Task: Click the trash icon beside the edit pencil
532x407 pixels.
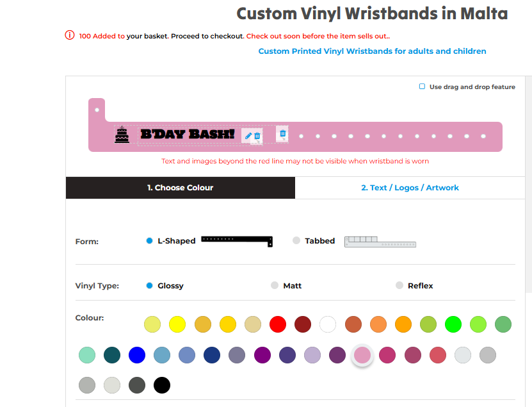Action: click(257, 136)
